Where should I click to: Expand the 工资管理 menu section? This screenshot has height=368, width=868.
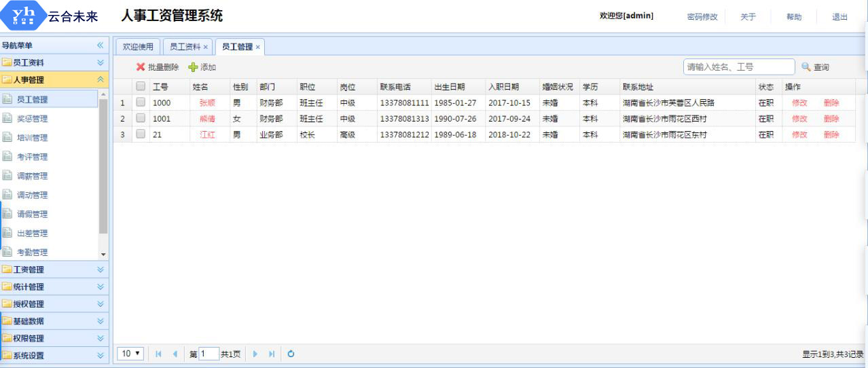pyautogui.click(x=54, y=270)
